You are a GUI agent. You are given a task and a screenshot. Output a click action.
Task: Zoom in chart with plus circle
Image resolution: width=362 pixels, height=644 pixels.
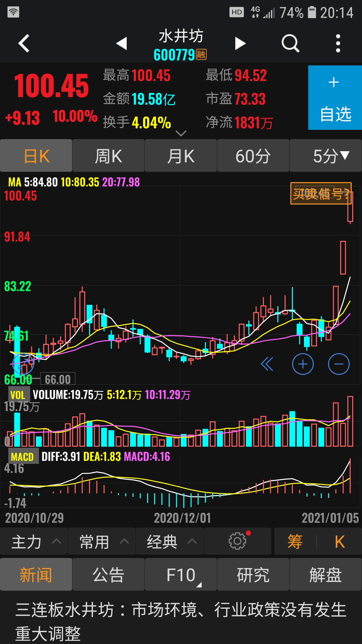[x=303, y=364]
